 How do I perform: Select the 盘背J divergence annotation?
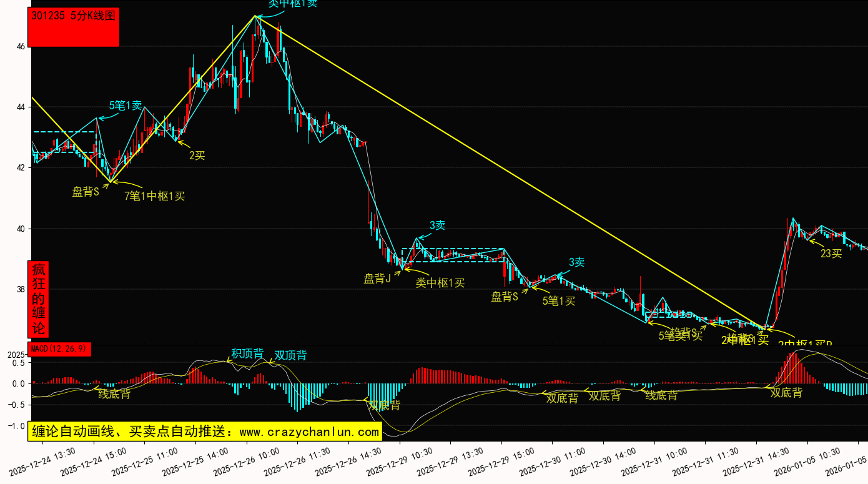coord(377,279)
